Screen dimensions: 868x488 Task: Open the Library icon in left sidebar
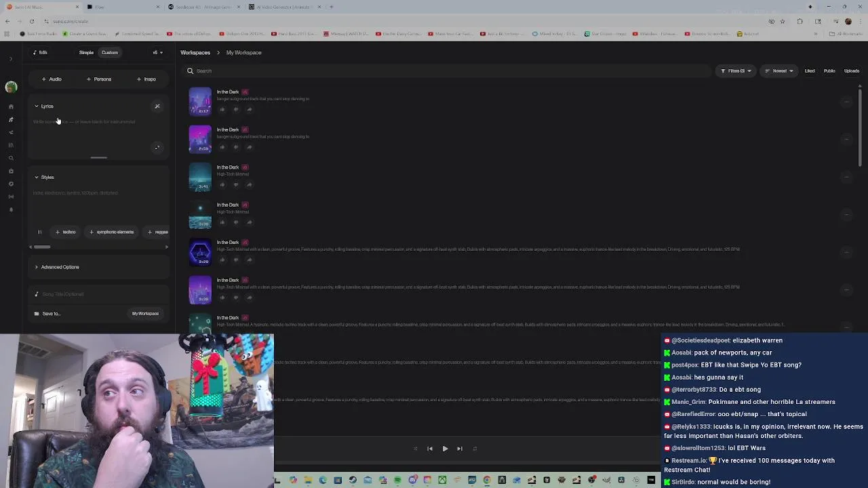[x=11, y=145]
